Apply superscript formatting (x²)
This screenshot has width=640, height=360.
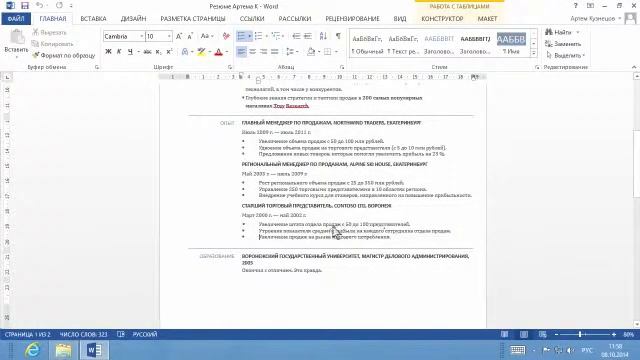coord(169,52)
